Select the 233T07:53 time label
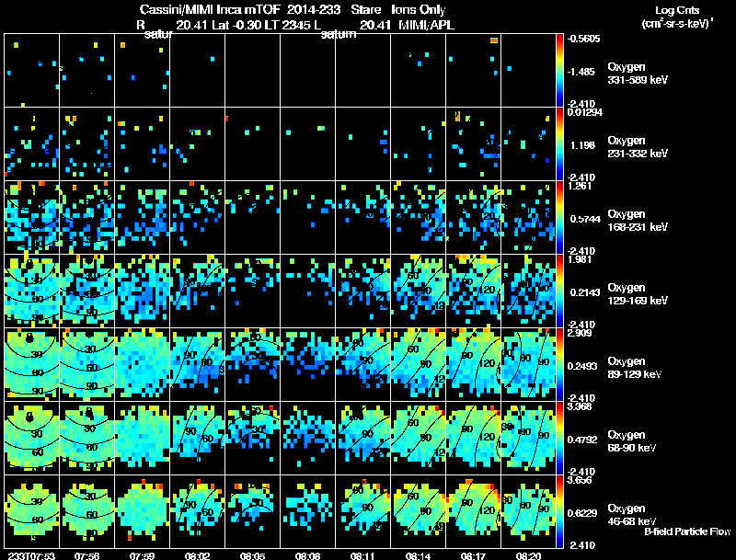 click(29, 555)
